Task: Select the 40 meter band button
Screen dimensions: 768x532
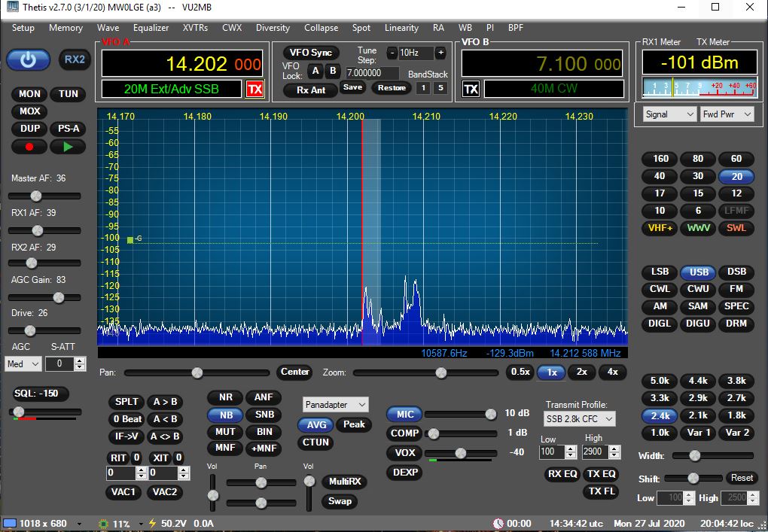Action: (660, 176)
